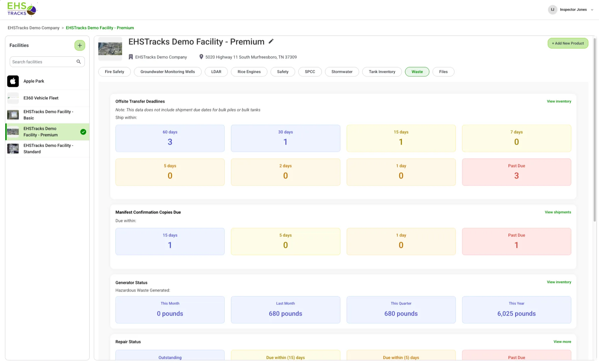Click the E360 Vehicle Fleet thumbnail
599x364 pixels.
(13, 98)
